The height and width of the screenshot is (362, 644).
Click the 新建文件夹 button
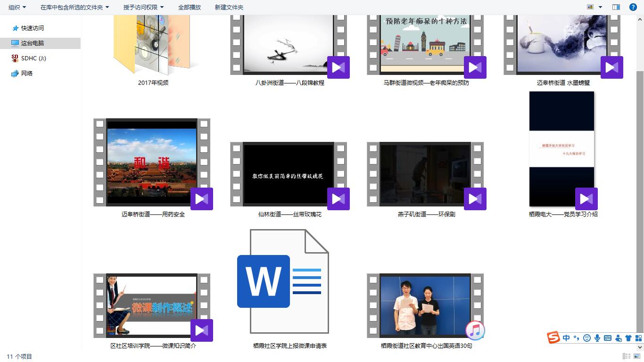(x=229, y=7)
